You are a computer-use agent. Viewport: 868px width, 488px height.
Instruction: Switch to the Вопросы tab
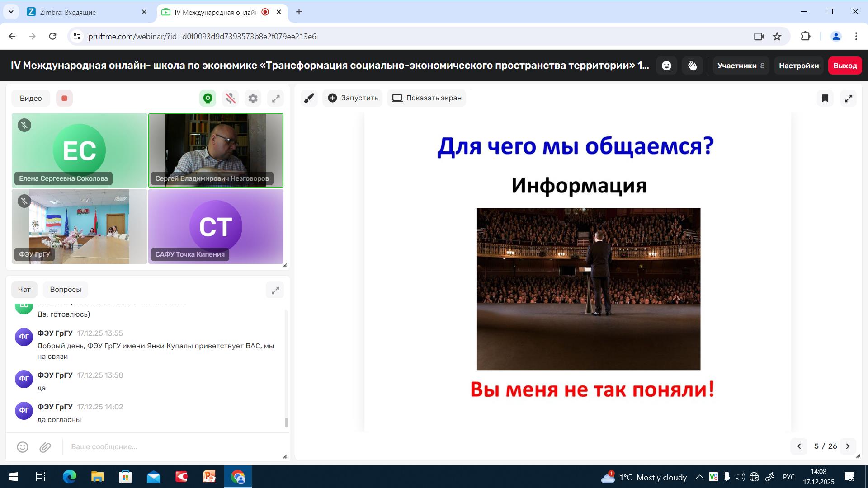(x=66, y=290)
